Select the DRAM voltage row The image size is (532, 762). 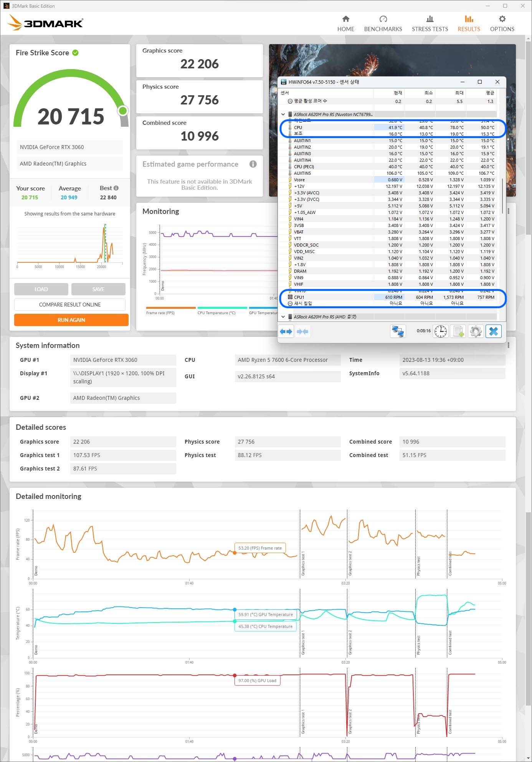point(388,271)
